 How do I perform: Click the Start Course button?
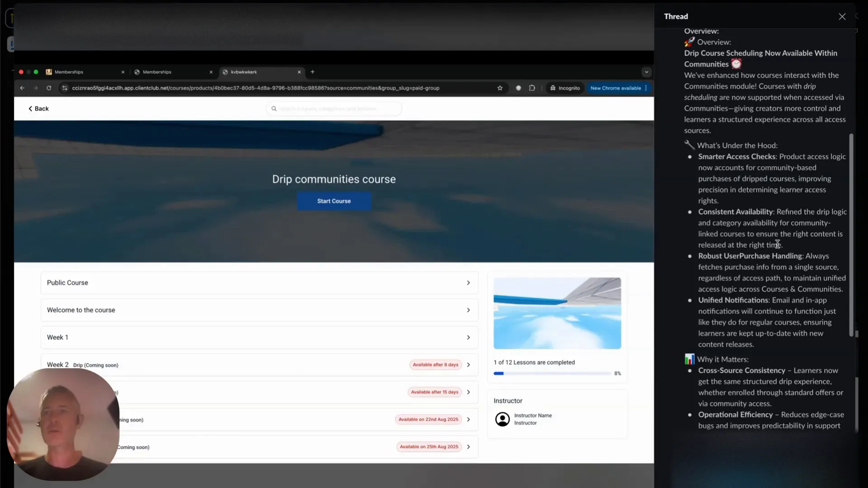[x=334, y=201]
